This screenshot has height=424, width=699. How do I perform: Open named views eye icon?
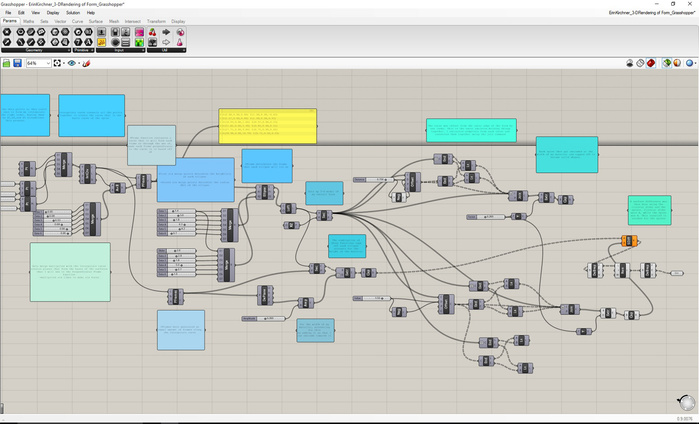(72, 63)
